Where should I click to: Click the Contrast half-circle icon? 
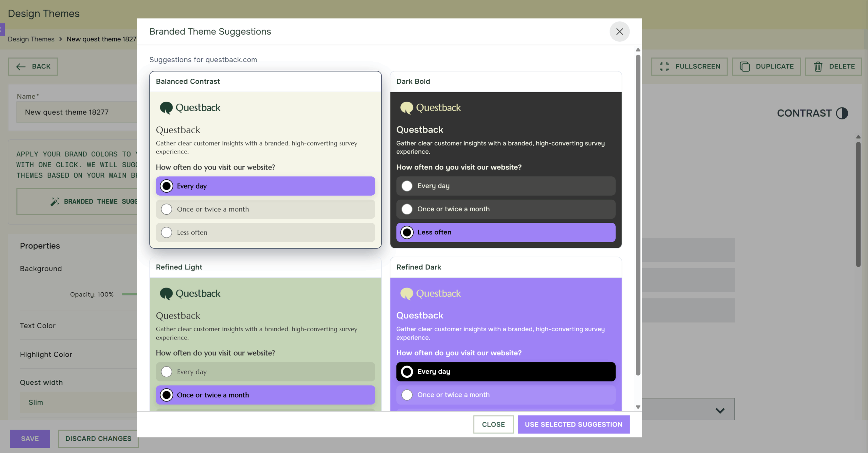[842, 113]
